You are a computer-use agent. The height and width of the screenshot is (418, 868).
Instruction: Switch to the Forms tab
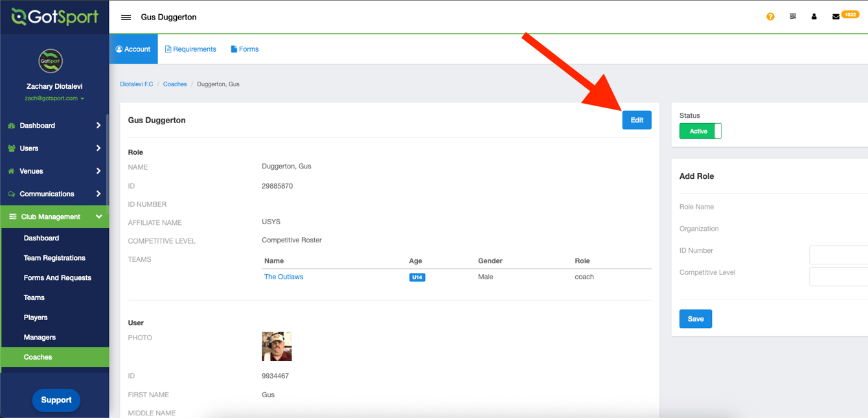coord(245,49)
